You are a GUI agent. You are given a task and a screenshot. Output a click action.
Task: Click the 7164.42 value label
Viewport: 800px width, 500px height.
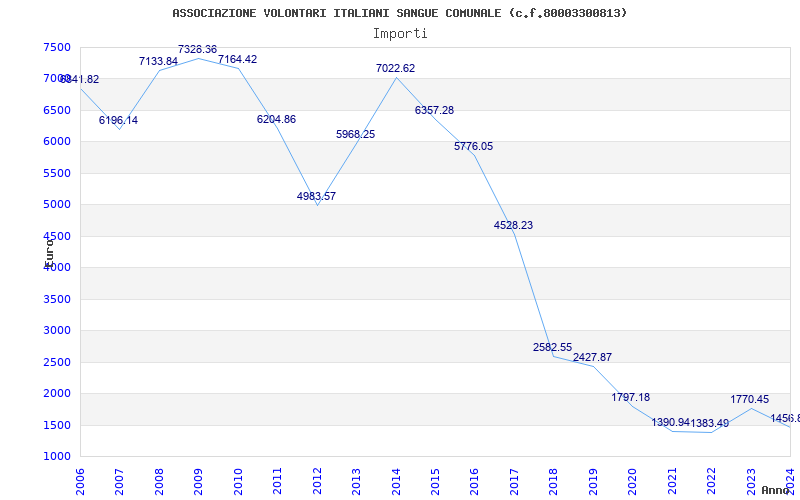[x=237, y=59]
